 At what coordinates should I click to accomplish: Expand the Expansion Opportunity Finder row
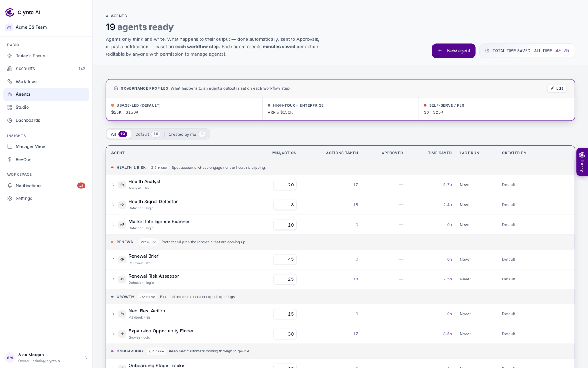(114, 334)
